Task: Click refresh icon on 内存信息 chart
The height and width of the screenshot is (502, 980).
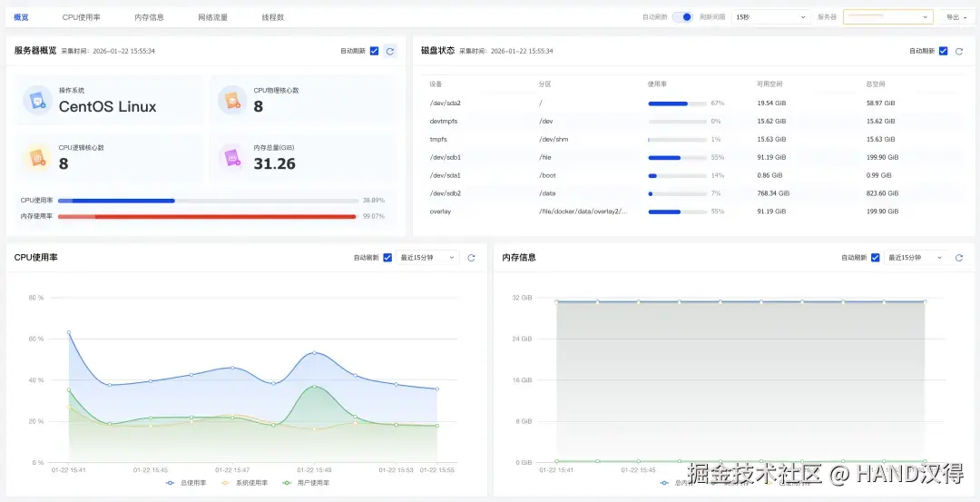Action: [959, 258]
